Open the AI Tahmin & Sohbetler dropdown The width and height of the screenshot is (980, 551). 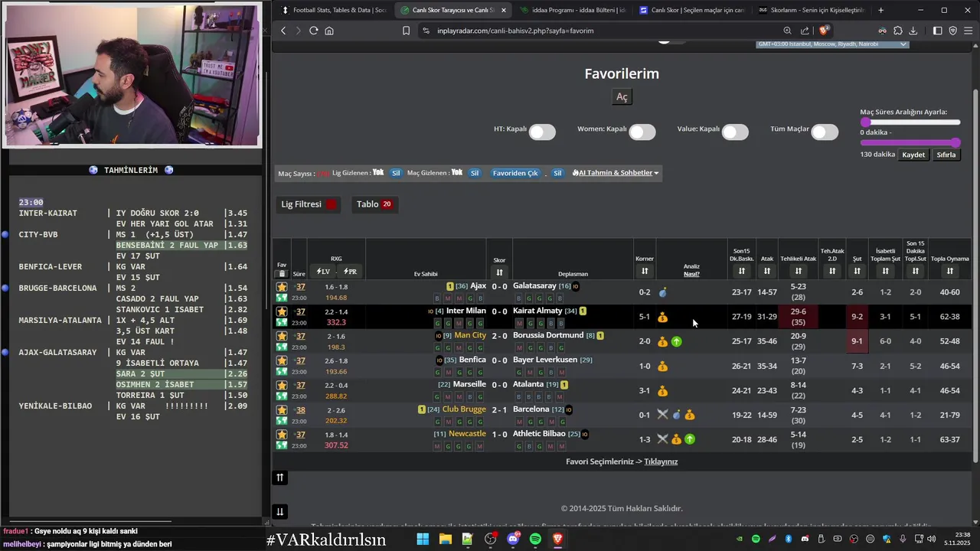point(616,173)
